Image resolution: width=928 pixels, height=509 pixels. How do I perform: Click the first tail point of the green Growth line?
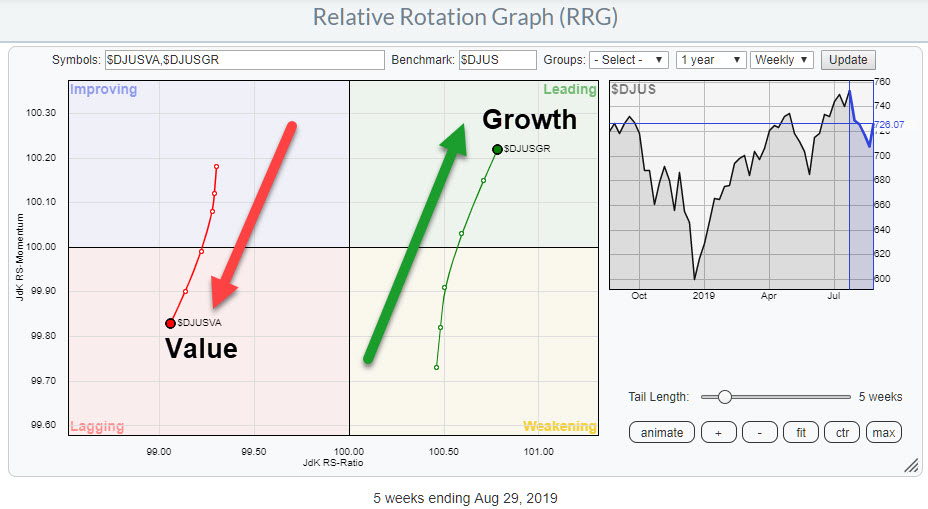point(436,367)
